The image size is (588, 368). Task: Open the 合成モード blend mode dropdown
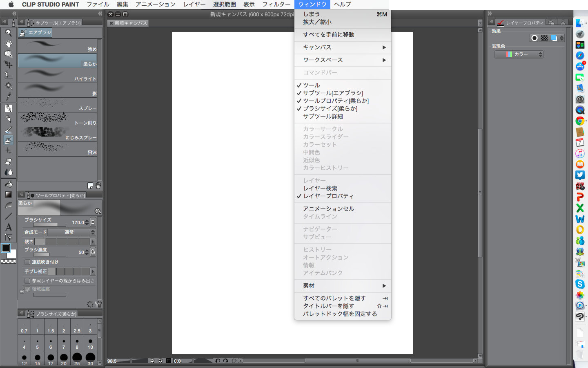(x=71, y=232)
